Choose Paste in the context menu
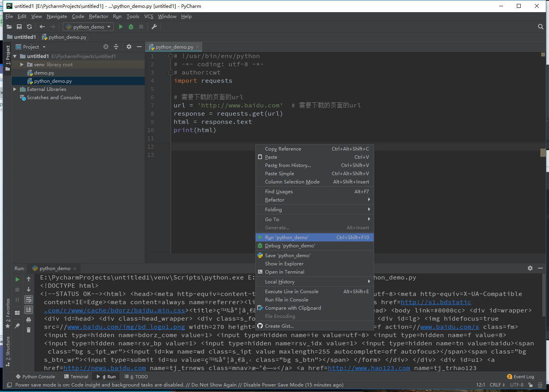This screenshot has height=392, width=549. (x=314, y=157)
